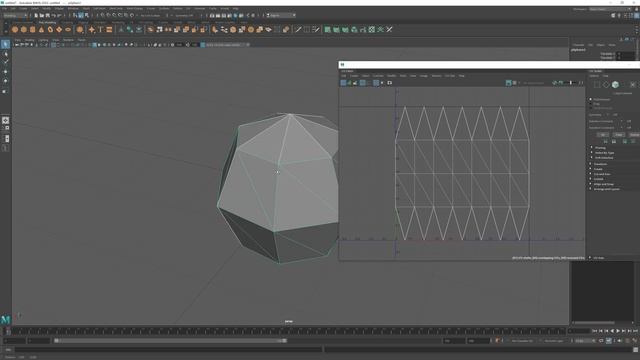Switch to single-pane viewport layout
Screen dimensions: 640x360
pyautogui.click(x=5, y=120)
